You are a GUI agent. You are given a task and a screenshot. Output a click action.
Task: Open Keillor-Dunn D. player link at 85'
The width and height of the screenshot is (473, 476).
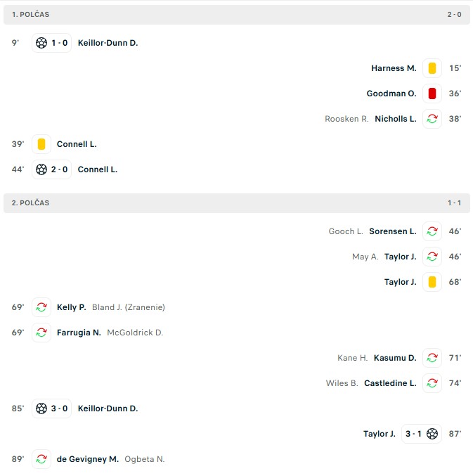point(108,409)
